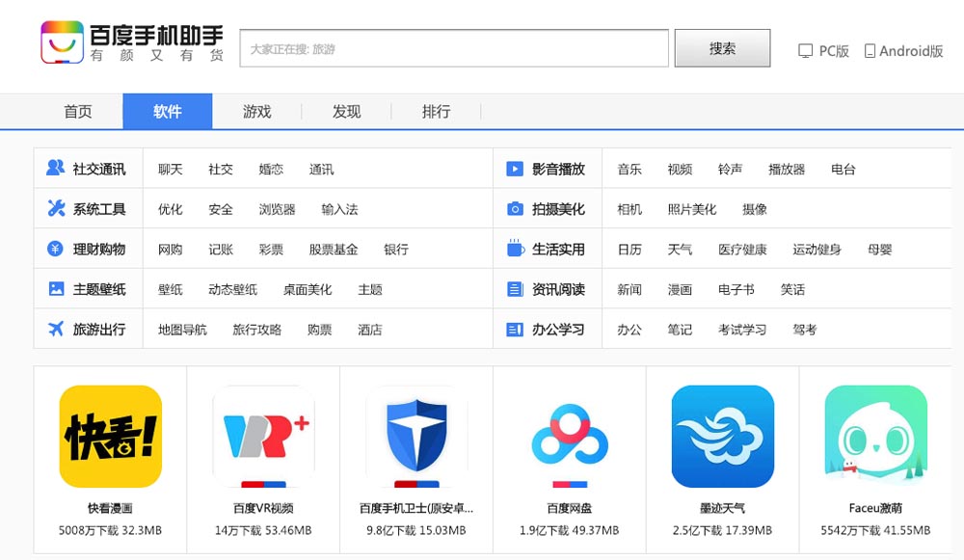Screen dimensions: 964x560
Task: Select the 软件 tab
Action: tap(167, 111)
